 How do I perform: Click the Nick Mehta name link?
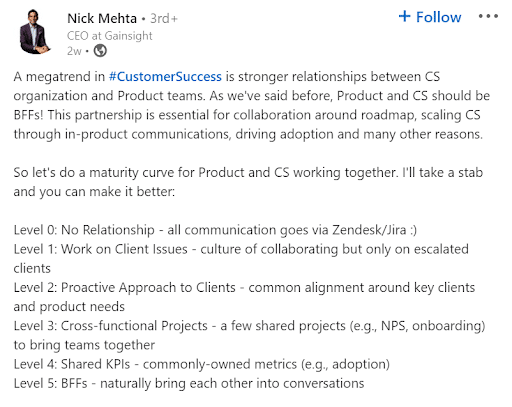102,18
